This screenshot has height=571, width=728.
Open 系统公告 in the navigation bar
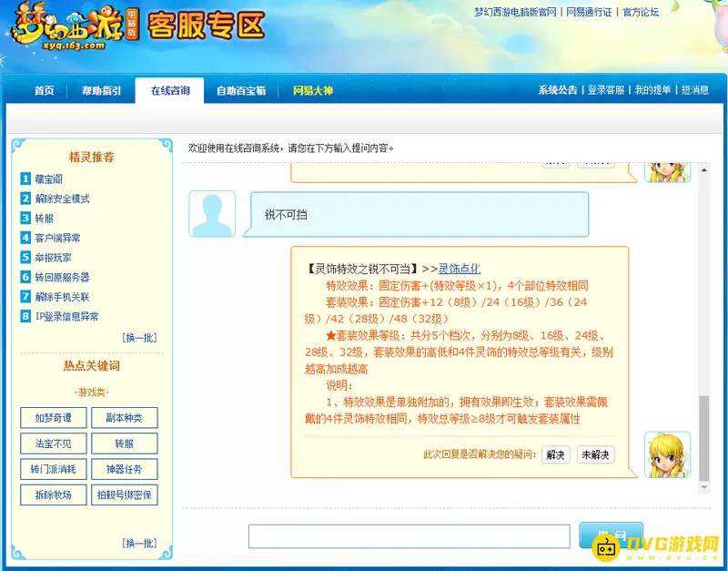pyautogui.click(x=558, y=90)
